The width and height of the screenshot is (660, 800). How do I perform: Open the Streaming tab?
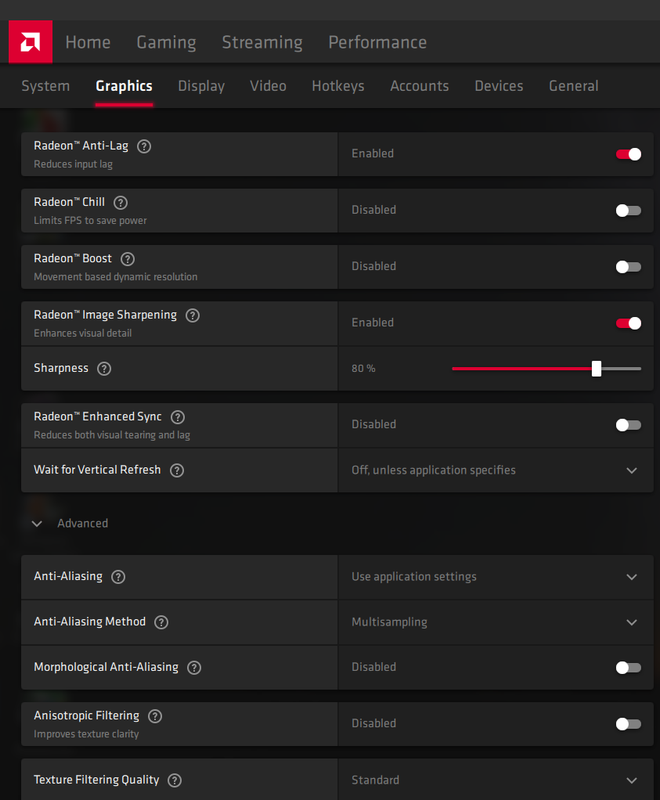pos(262,42)
